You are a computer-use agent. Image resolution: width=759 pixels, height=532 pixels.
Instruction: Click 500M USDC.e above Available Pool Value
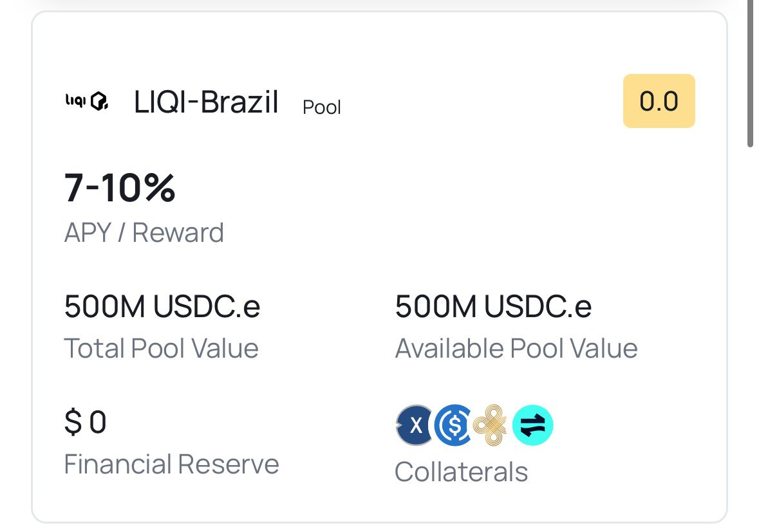[493, 307]
